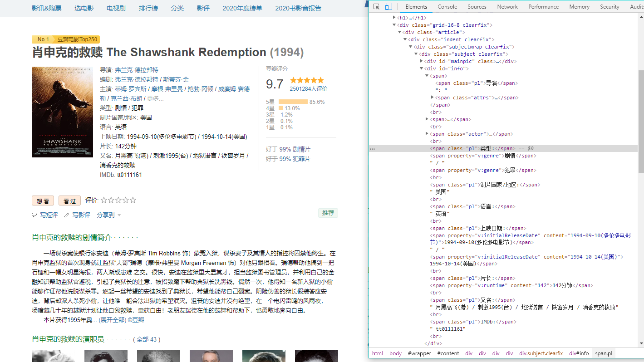Image resolution: width=644 pixels, height=362 pixels.
Task: Expand the span class attrs node
Action: click(433, 98)
